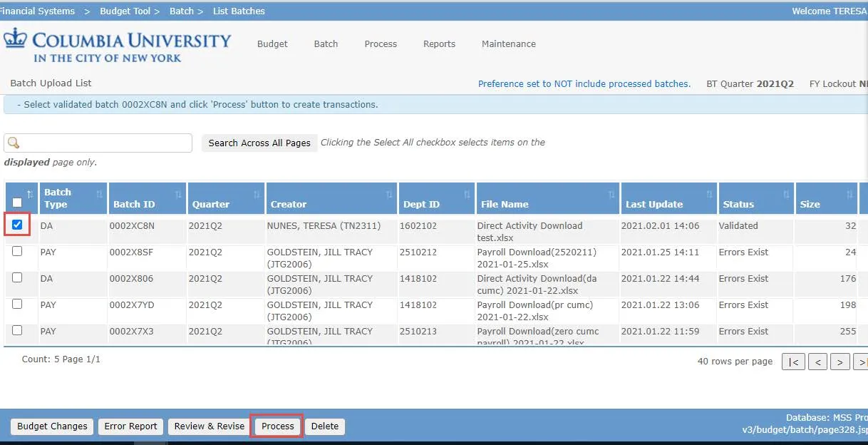Focus the batch search input field
Screen dimensions: 868x445
click(x=98, y=143)
